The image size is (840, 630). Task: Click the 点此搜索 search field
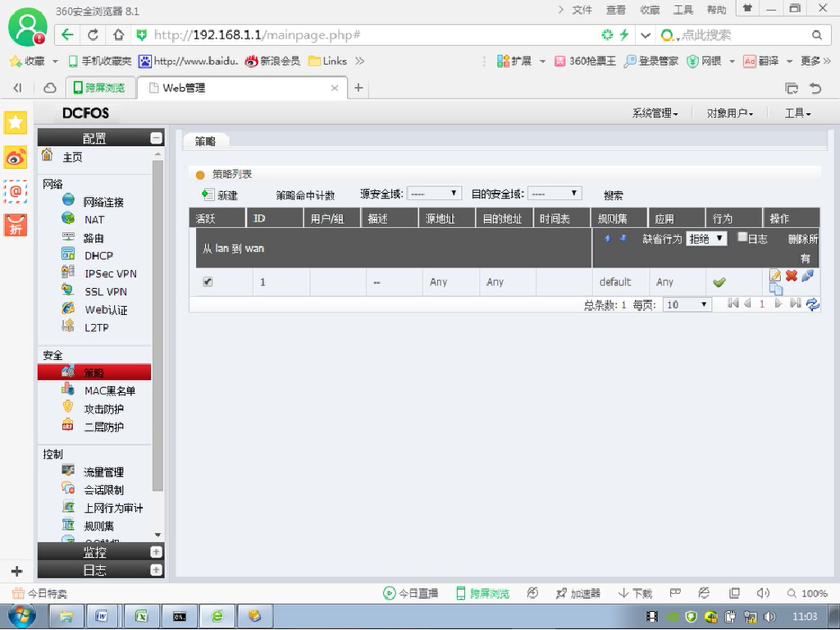742,35
